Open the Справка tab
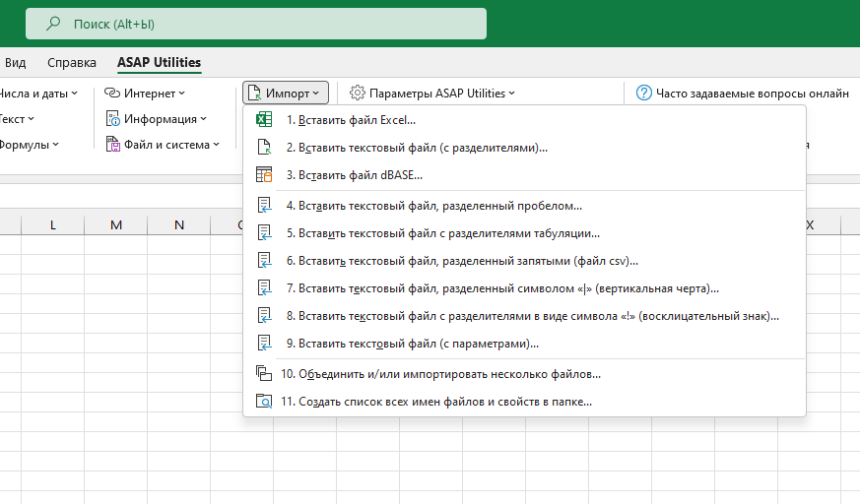The width and height of the screenshot is (860, 504). [71, 62]
